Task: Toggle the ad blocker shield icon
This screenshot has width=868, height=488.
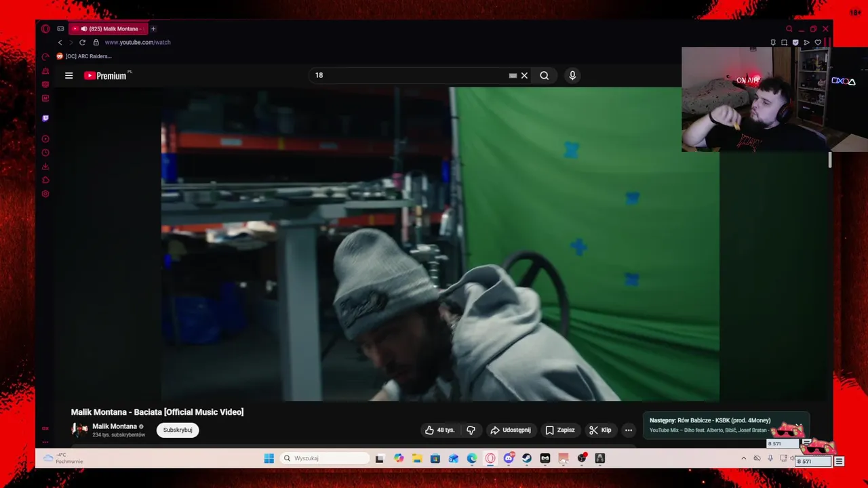Action: [x=795, y=42]
